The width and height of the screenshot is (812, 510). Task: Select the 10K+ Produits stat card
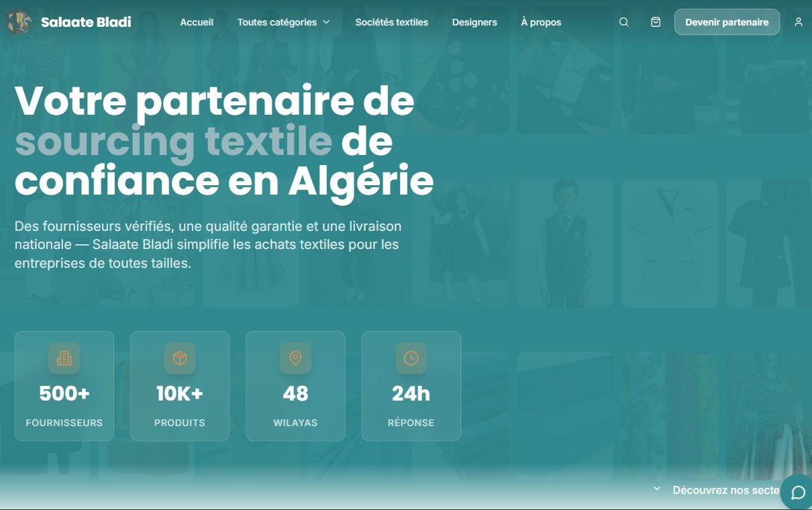click(x=180, y=386)
